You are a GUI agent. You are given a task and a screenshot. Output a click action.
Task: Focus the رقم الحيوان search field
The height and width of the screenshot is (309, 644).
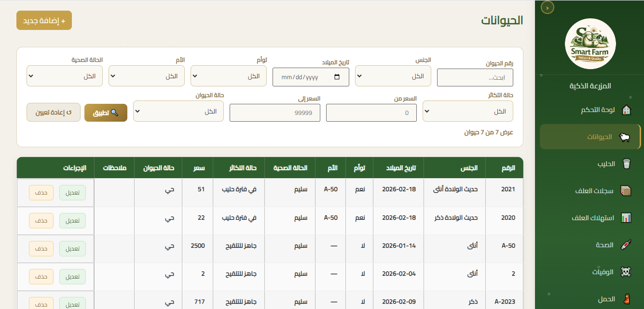coord(475,78)
